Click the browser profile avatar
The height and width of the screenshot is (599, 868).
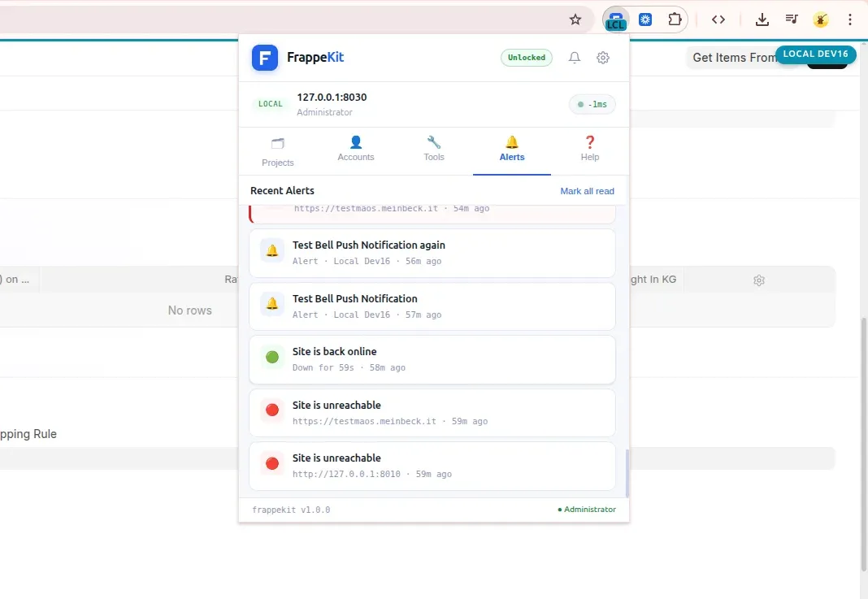tap(821, 20)
